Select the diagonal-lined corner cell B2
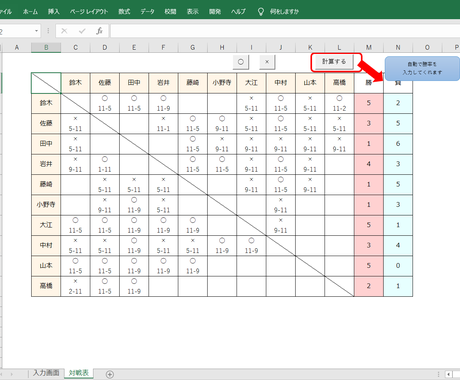 46,83
